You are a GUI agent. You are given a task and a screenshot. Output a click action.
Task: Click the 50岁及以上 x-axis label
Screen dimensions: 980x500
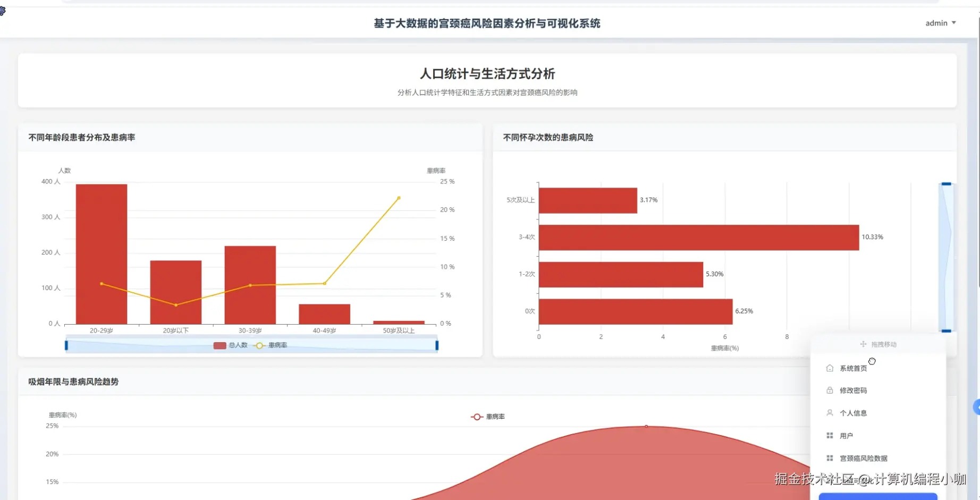(399, 330)
